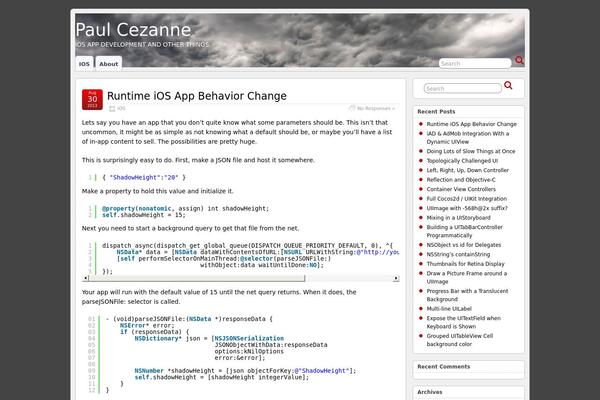
Task: Click the horizontal scrollbar thumb of dispatch code
Action: tap(197, 278)
